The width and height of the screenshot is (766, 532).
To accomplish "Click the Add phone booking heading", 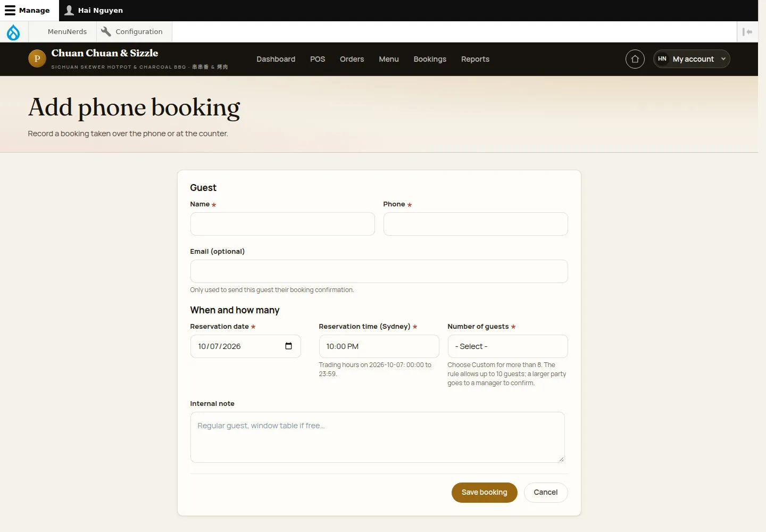I will [134, 107].
